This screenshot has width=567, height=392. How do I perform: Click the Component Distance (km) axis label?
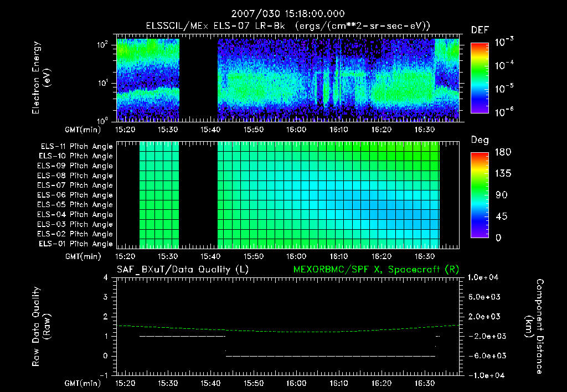[534, 327]
